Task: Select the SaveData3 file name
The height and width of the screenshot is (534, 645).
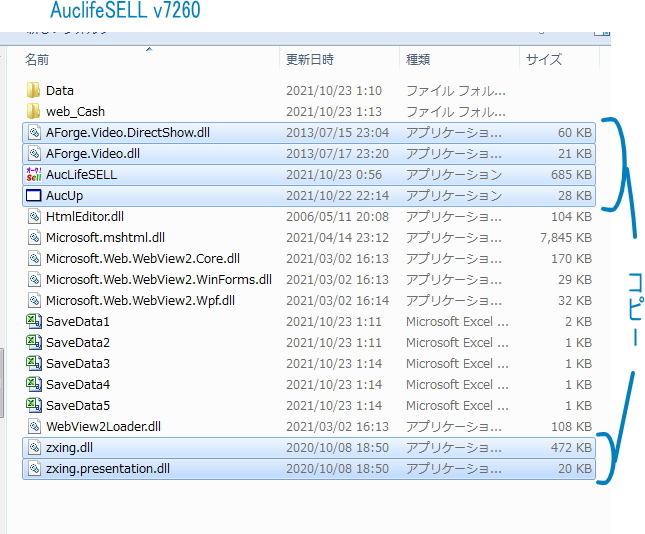Action: pyautogui.click(x=78, y=363)
